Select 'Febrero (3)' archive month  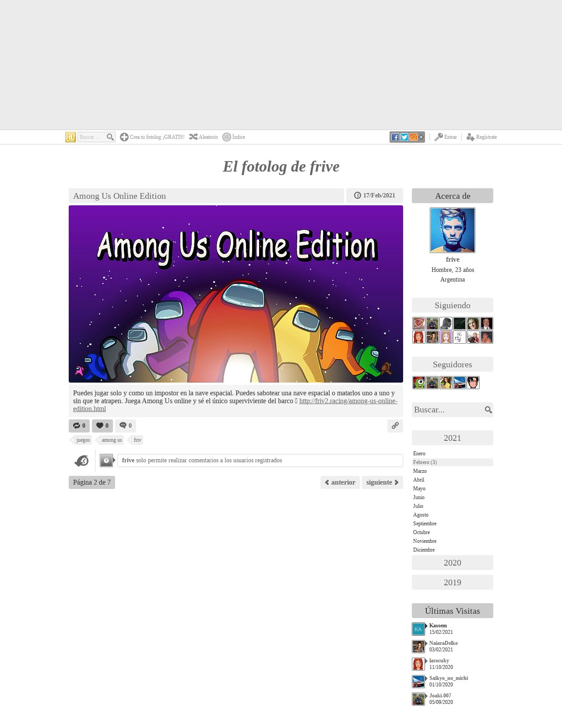click(453, 462)
